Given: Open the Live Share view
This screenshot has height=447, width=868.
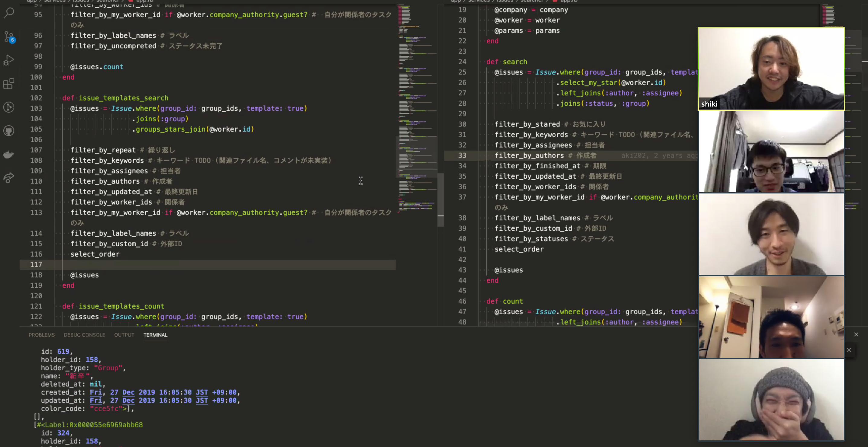Looking at the screenshot, I should [x=9, y=178].
